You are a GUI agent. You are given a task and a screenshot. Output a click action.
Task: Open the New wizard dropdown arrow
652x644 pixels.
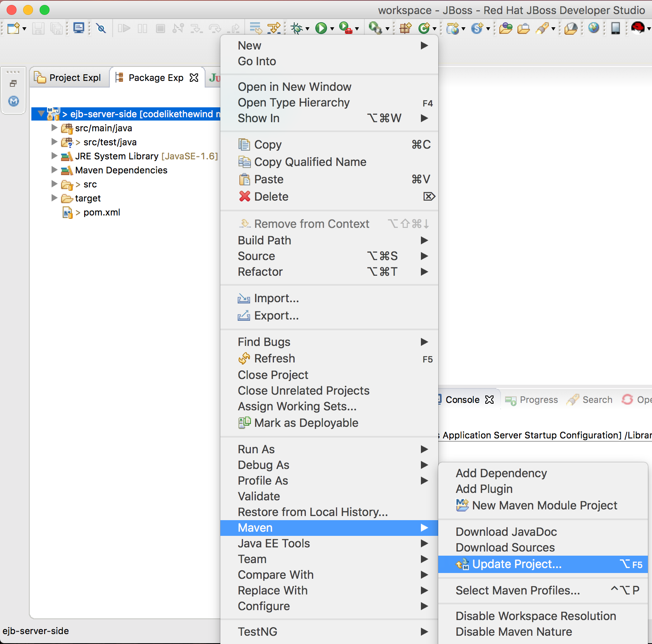[24, 28]
